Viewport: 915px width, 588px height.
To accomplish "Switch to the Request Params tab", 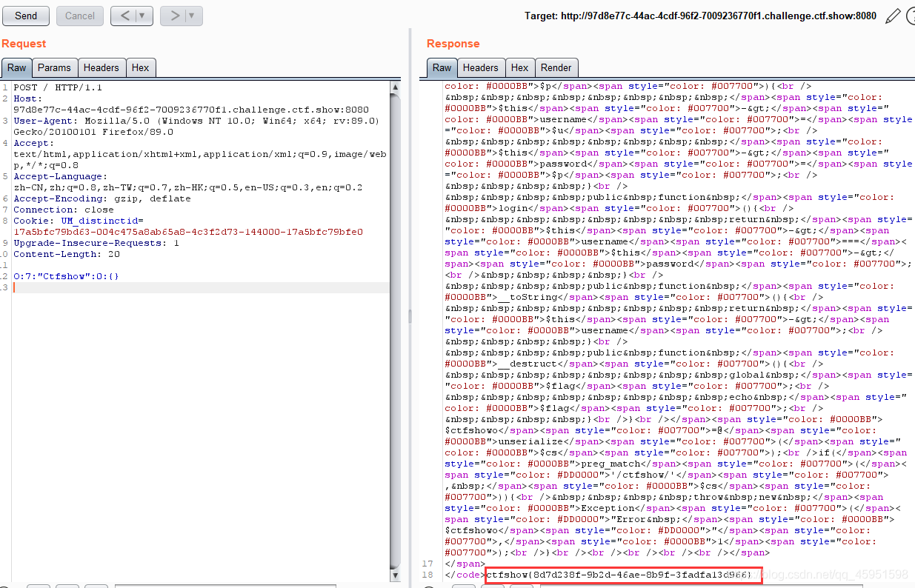I will coord(54,67).
